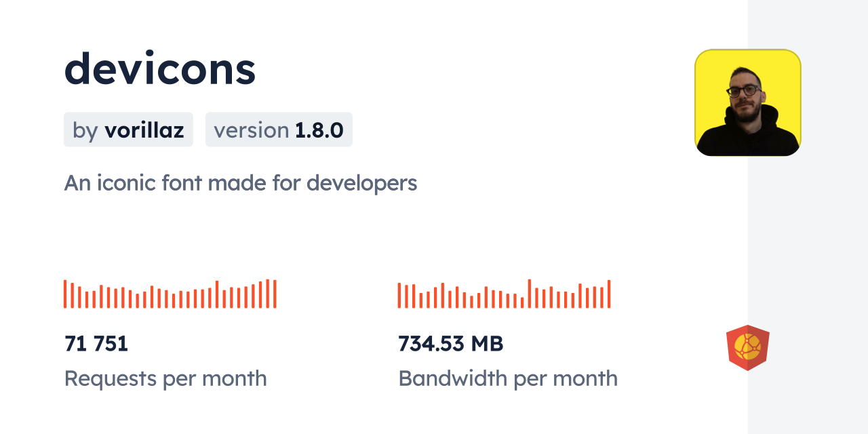Select the yellow avatar background tile
The width and height of the screenshot is (868, 434).
tap(747, 102)
